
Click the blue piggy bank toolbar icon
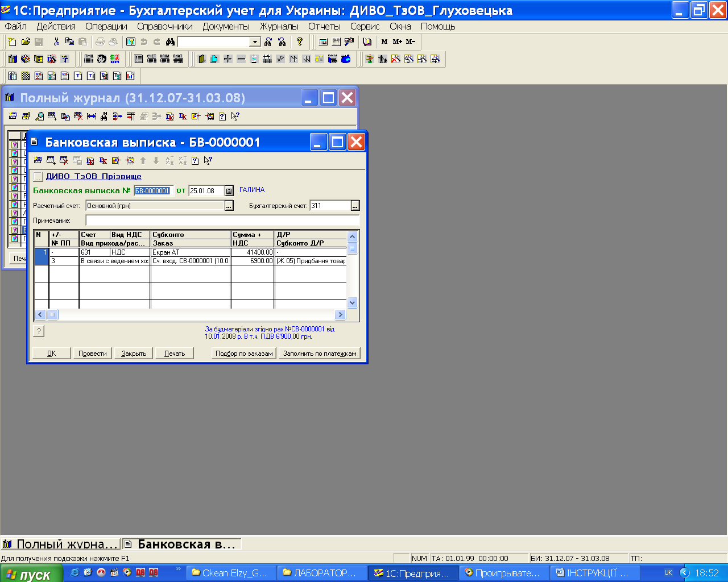[x=346, y=59]
